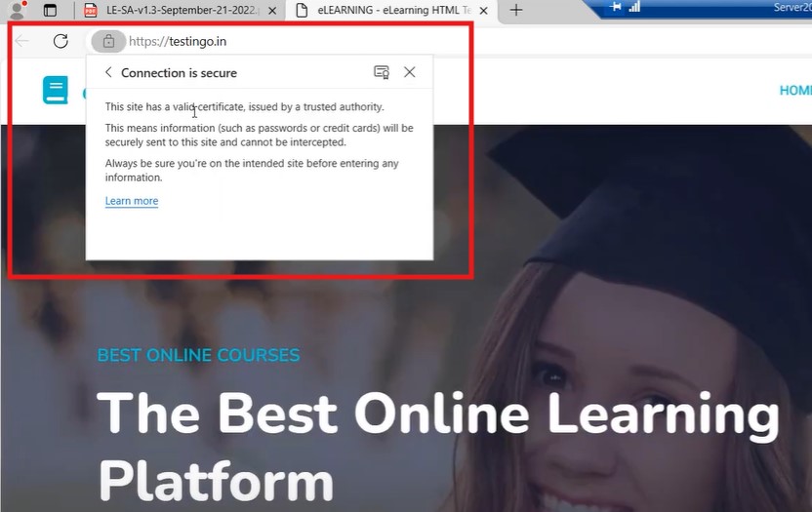This screenshot has height=512, width=812.
Task: Click the browser back arrow
Action: 21,41
